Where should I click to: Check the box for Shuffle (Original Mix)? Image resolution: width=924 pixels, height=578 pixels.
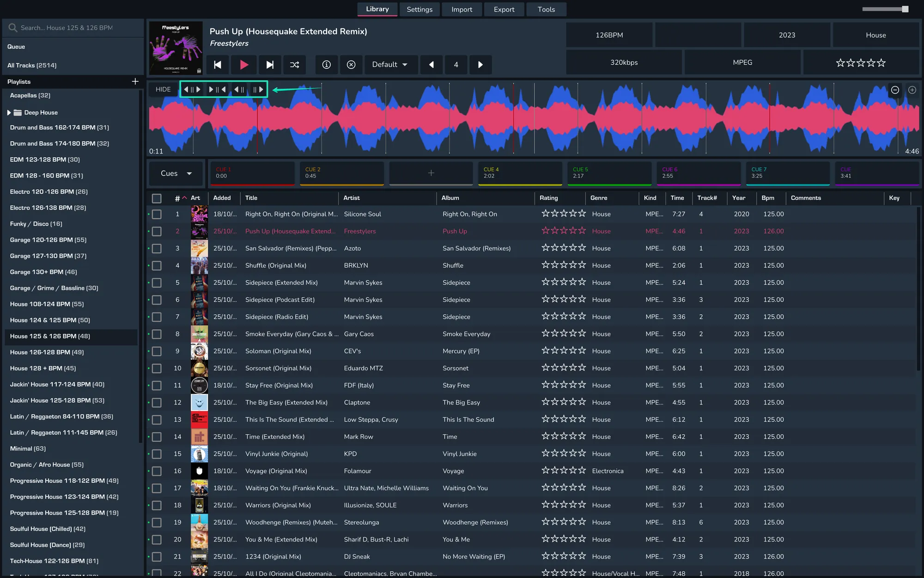tap(157, 266)
